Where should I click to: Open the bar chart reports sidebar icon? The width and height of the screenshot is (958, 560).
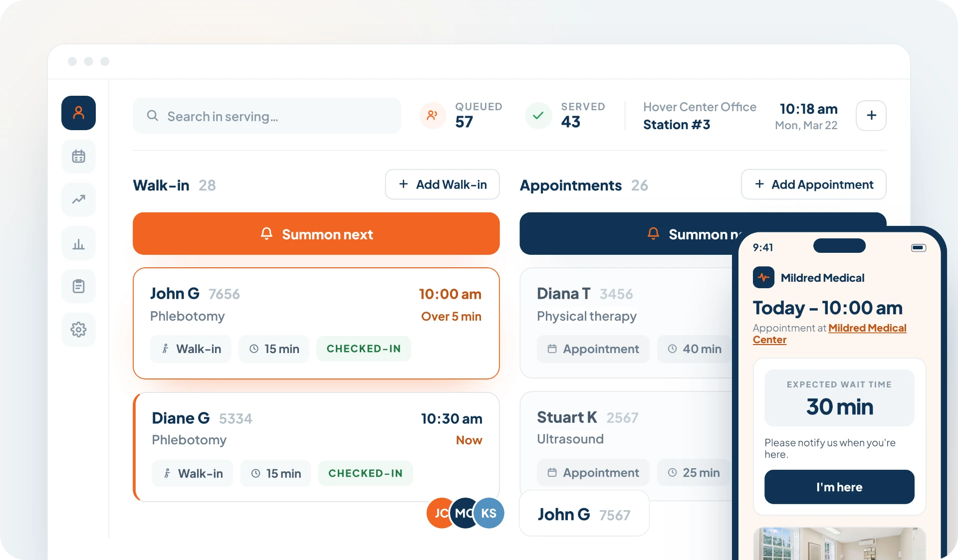coord(78,243)
